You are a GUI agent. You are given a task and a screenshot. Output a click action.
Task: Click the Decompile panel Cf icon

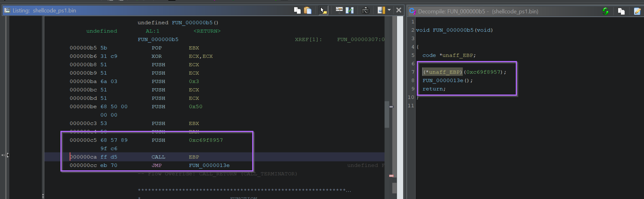(413, 11)
